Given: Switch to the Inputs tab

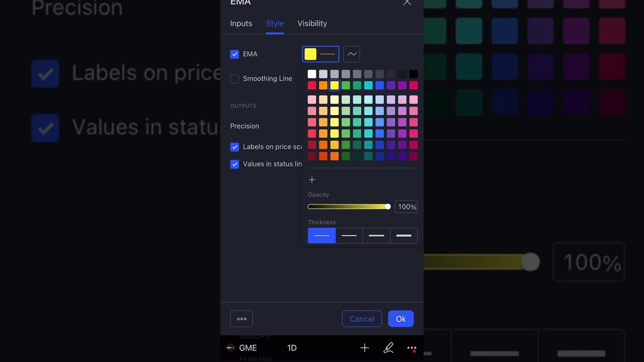Looking at the screenshot, I should 241,24.
